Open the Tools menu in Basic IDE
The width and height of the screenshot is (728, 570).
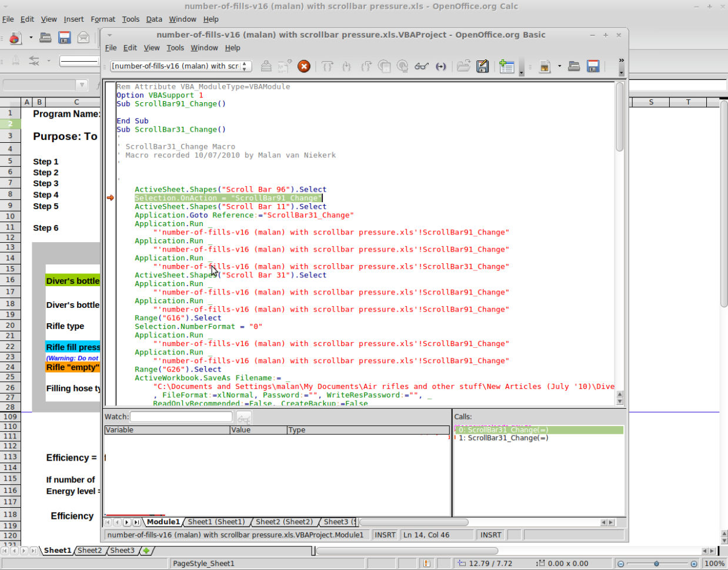coord(175,48)
